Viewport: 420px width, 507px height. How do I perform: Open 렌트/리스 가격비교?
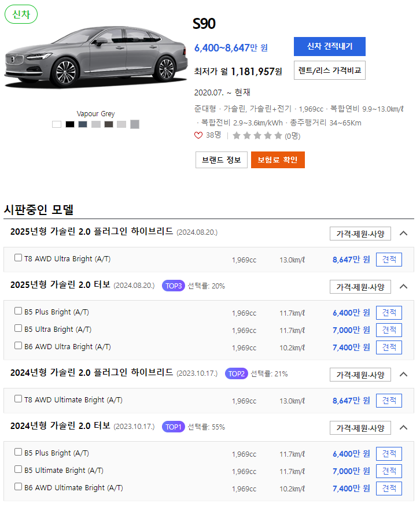[x=330, y=70]
